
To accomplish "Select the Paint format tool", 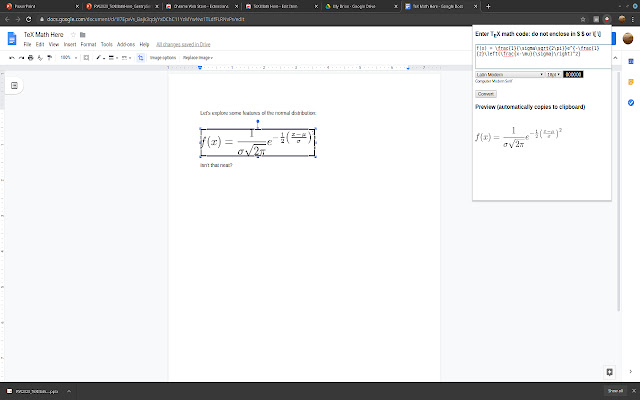I will 49,58.
